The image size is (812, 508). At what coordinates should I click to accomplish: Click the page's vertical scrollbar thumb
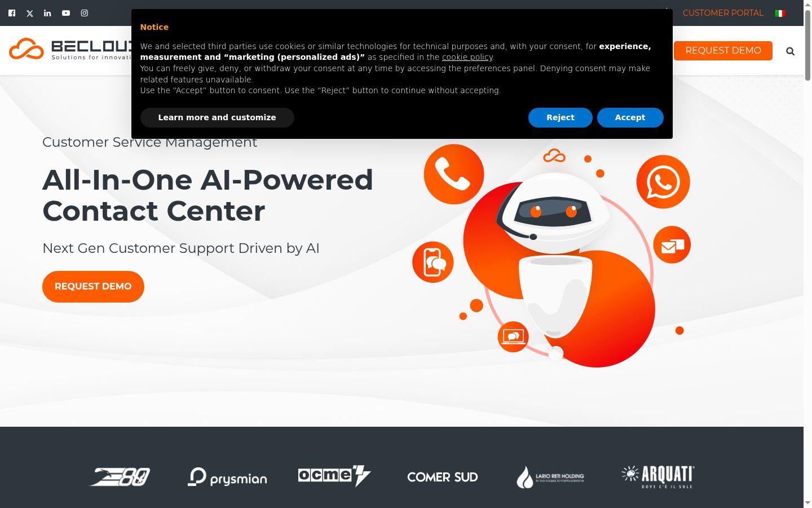point(807,45)
